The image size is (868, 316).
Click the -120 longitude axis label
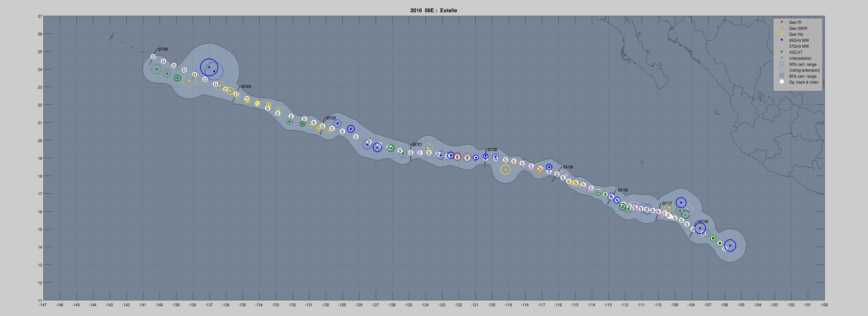tap(491, 305)
